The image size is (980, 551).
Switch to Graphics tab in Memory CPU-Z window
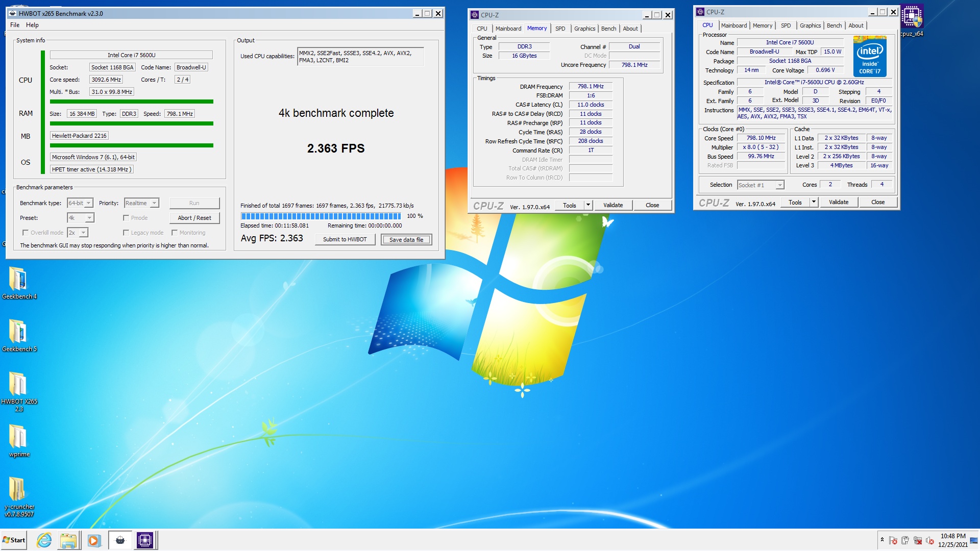click(584, 29)
